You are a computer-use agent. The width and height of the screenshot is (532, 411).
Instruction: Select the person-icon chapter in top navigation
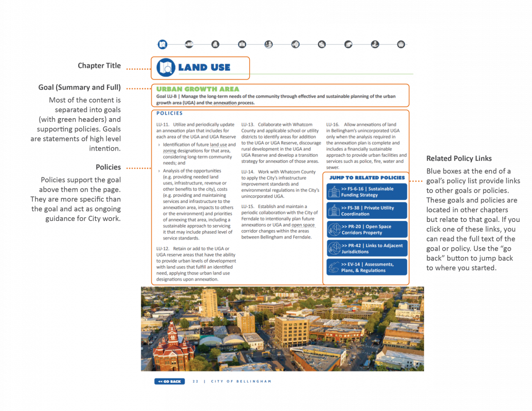coord(375,44)
